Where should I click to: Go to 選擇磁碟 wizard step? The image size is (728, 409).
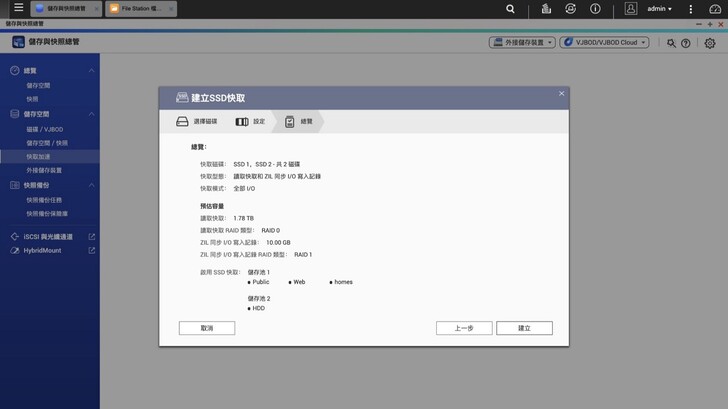(x=197, y=122)
